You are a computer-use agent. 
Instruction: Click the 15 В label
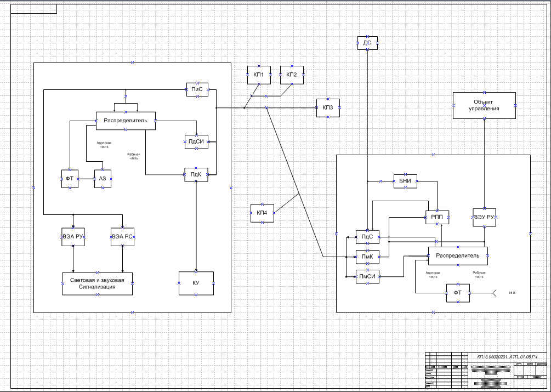pyautogui.click(x=512, y=293)
